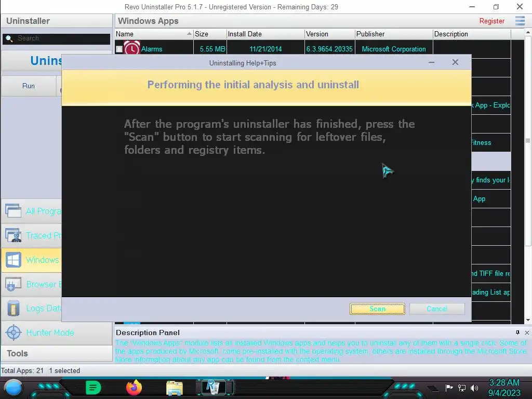This screenshot has width=532, height=399.
Task: Sort by the Size column header
Action: point(210,34)
